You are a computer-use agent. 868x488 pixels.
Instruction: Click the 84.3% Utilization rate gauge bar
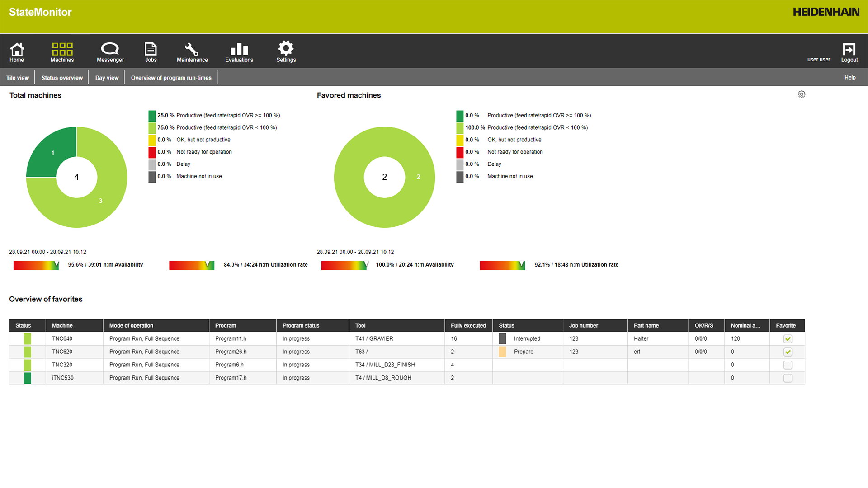tap(192, 265)
